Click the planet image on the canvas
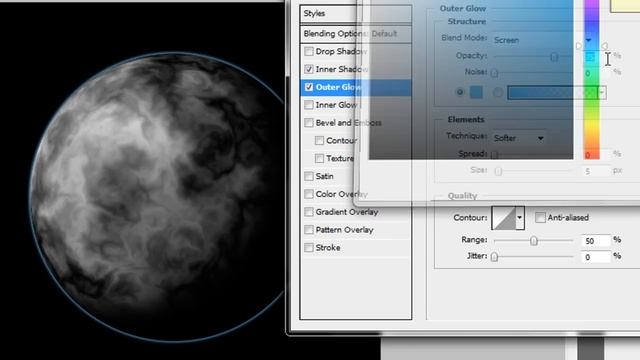 (x=157, y=197)
